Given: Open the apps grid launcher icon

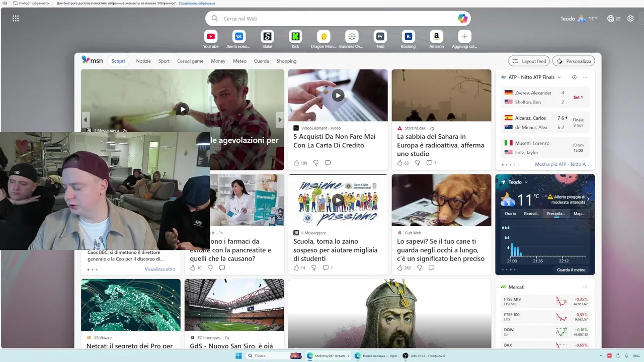Looking at the screenshot, I should [x=16, y=19].
